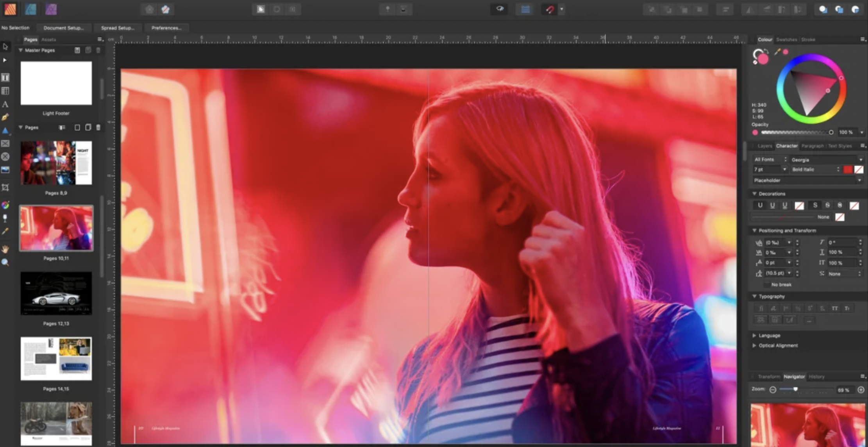Select the Place Image tool
This screenshot has width=868, height=447.
(5, 170)
